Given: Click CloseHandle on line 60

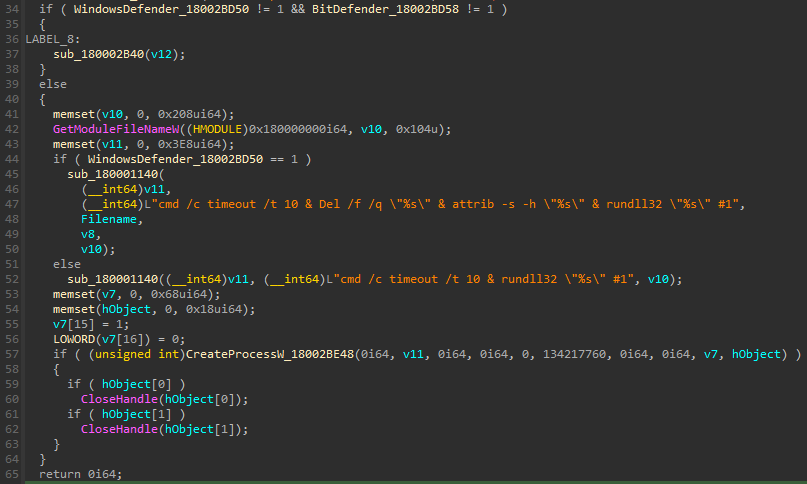Looking at the screenshot, I should coord(119,399).
